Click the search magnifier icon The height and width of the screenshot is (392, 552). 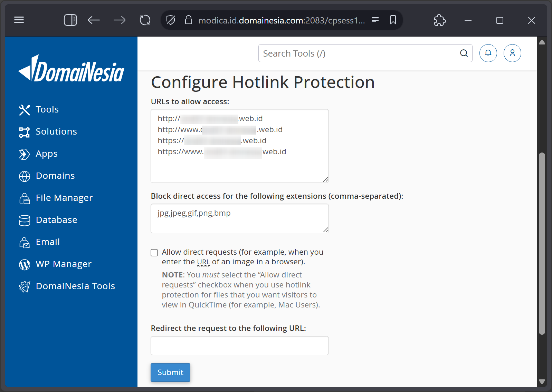click(464, 53)
